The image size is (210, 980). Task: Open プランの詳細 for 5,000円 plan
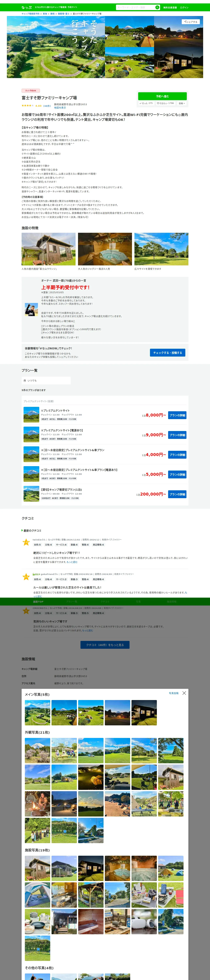[177, 474]
